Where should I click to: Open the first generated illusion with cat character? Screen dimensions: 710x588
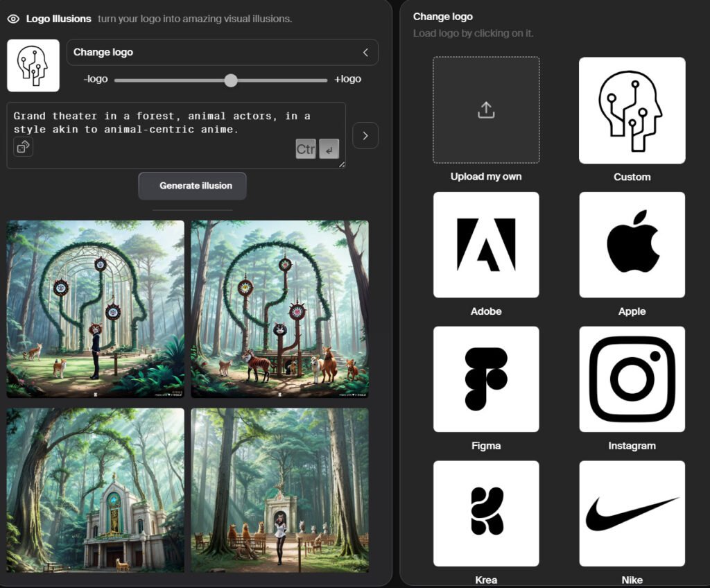[96, 309]
